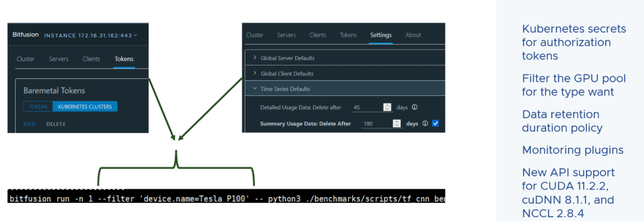Open the Tokens tab in the right settings panel
The width and height of the screenshot is (644, 221).
348,35
